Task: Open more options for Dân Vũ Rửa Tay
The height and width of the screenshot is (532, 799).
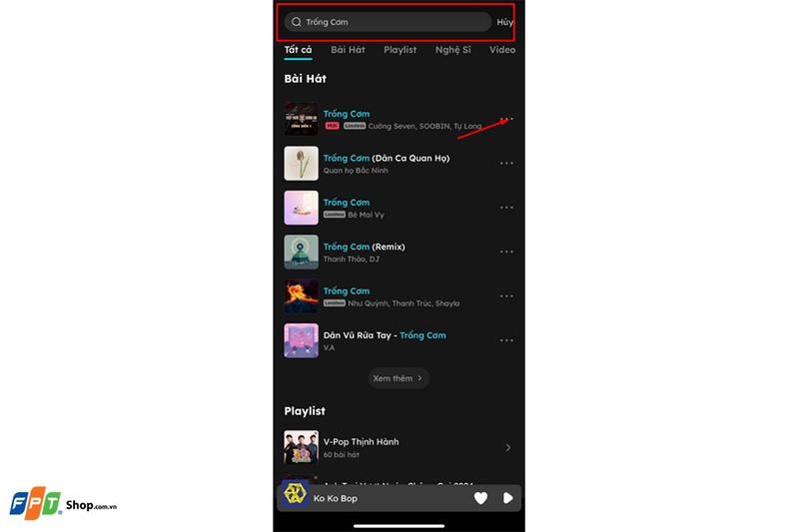Action: click(506, 340)
